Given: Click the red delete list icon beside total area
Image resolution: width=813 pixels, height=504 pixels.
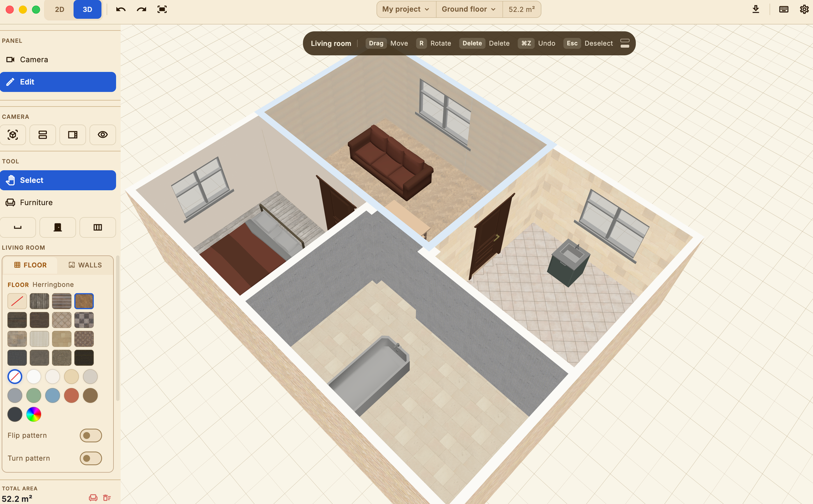Looking at the screenshot, I should (x=107, y=498).
